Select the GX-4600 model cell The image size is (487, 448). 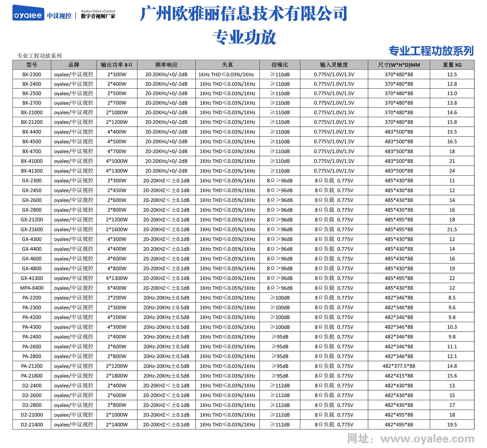tap(32, 258)
